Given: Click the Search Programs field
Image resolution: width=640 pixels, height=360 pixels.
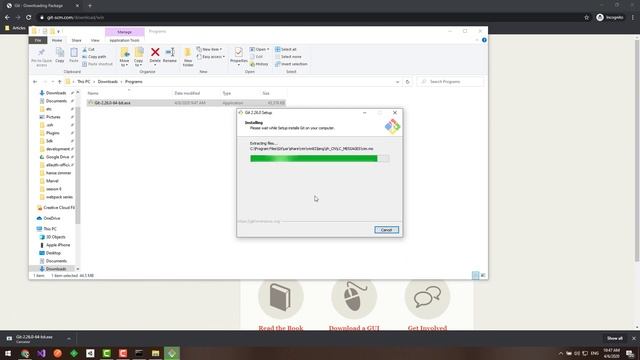Looking at the screenshot, I should 451,82.
